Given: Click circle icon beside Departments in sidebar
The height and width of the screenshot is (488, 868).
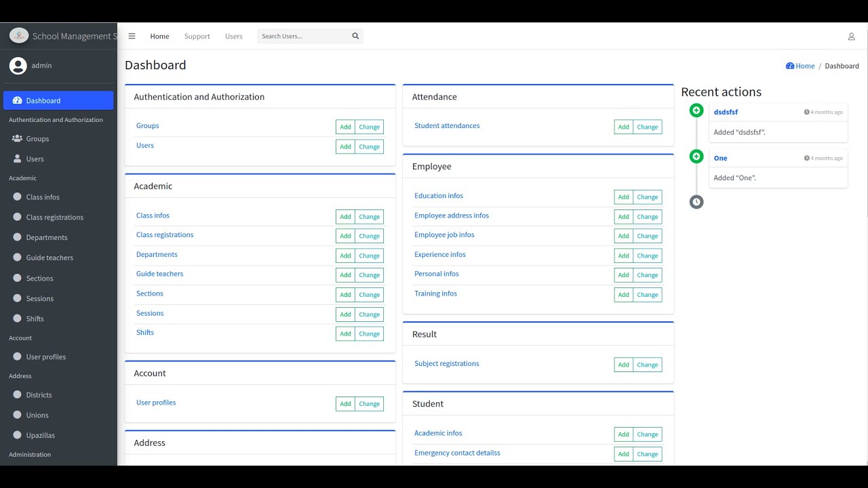Looking at the screenshot, I should tap(18, 237).
